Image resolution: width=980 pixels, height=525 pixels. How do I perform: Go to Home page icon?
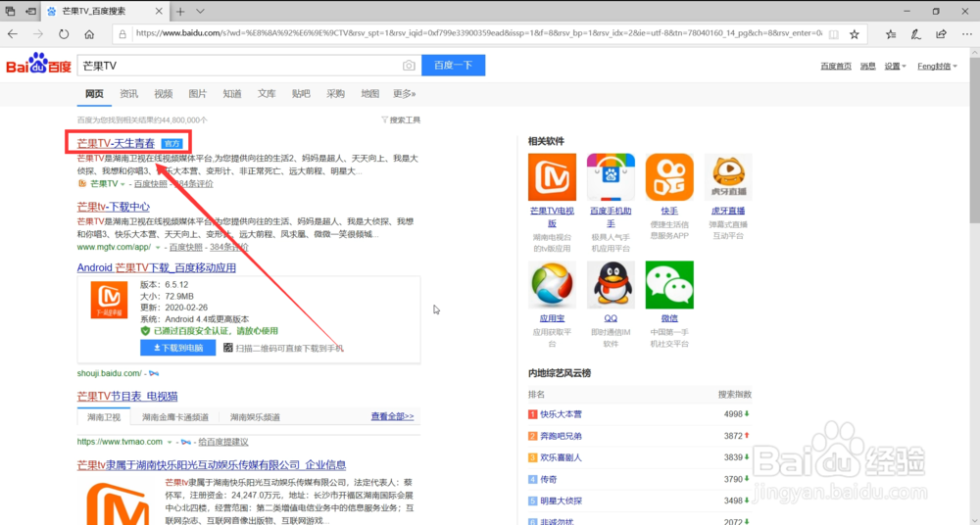coord(89,34)
